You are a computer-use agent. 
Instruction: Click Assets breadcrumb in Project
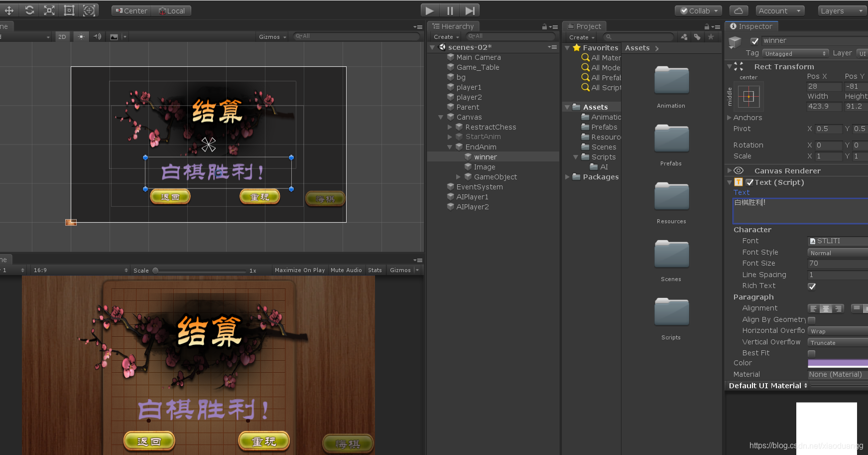click(637, 48)
